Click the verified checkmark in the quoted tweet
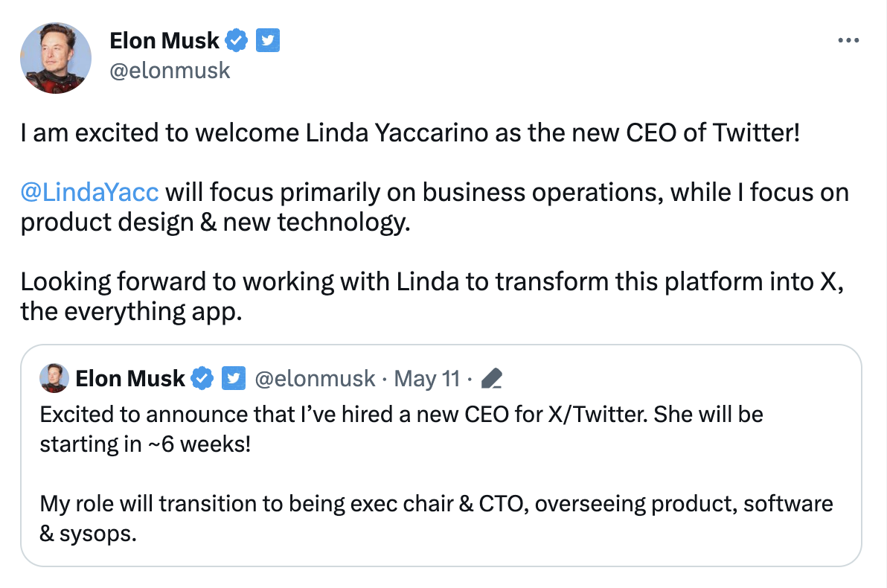This screenshot has width=887, height=588. 202,379
